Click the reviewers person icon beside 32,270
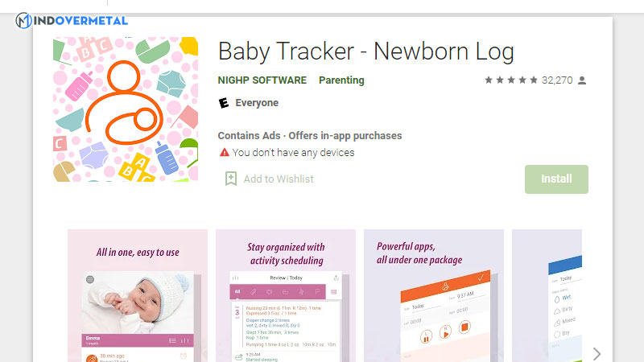Screen dimensions: 644x362 (x=582, y=80)
